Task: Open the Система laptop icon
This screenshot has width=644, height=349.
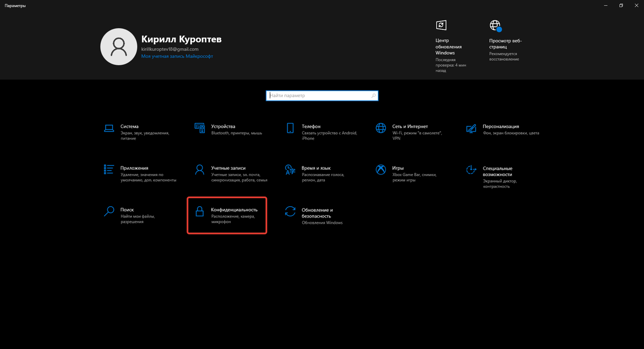Action: [109, 128]
